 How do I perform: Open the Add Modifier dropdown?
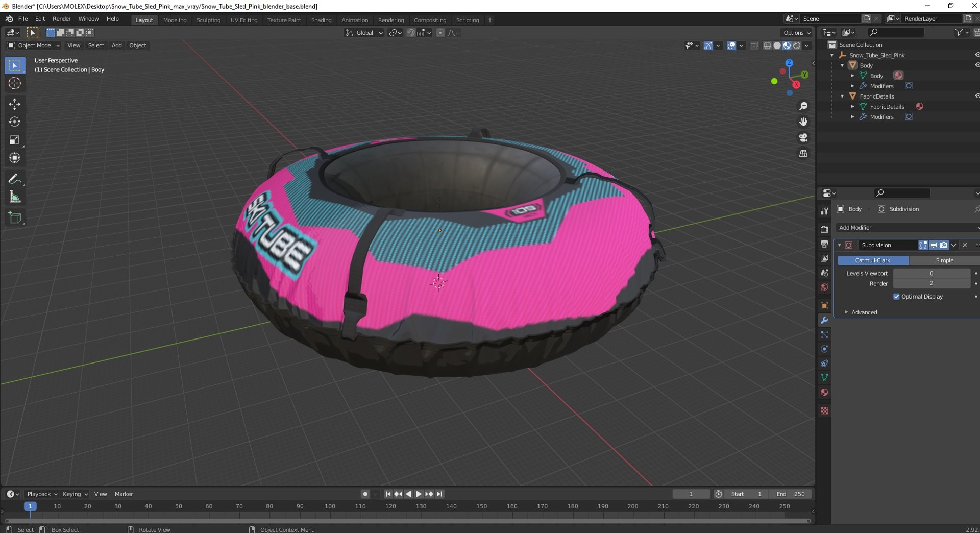point(907,228)
